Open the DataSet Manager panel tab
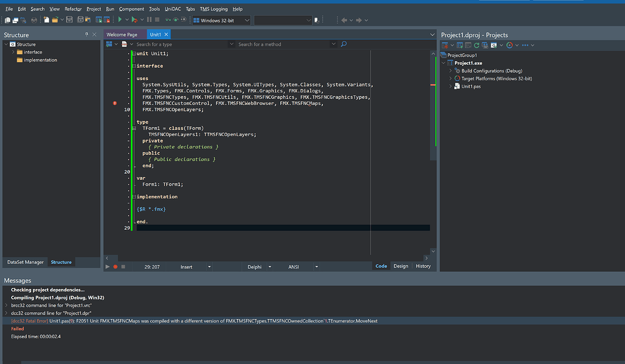 pyautogui.click(x=25, y=262)
